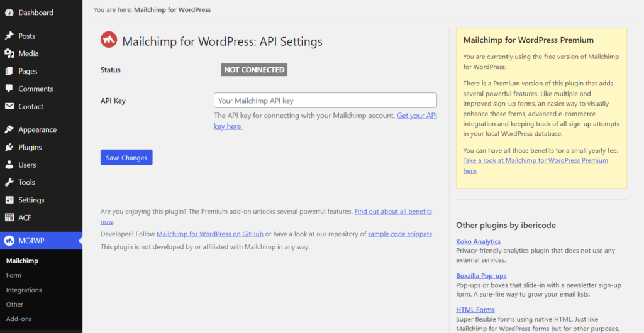Click the Dashboard gauge icon

pyautogui.click(x=9, y=13)
